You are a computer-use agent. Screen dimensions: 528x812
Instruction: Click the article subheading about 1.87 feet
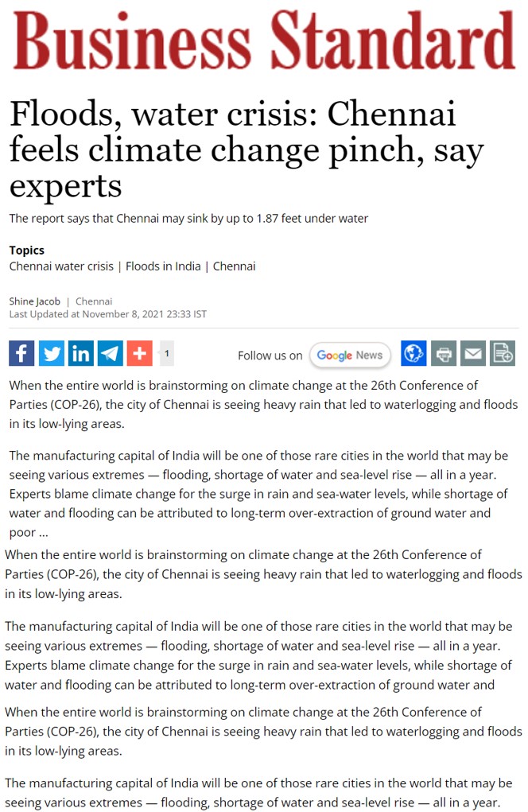(x=188, y=219)
